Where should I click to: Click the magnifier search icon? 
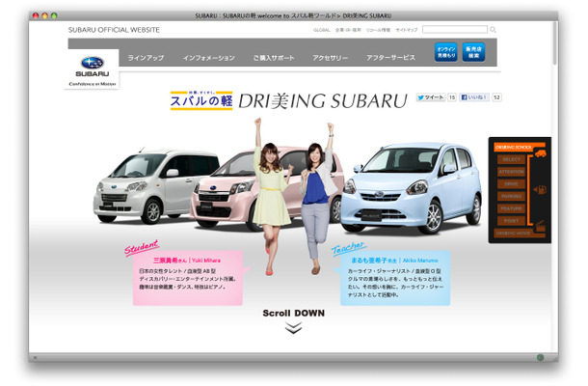pos(493,30)
